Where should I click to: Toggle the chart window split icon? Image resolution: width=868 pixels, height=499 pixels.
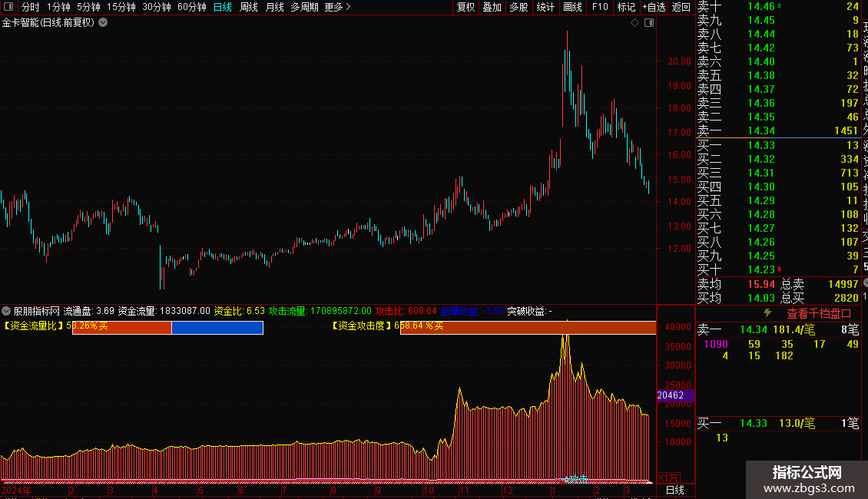pyautogui.click(x=649, y=23)
